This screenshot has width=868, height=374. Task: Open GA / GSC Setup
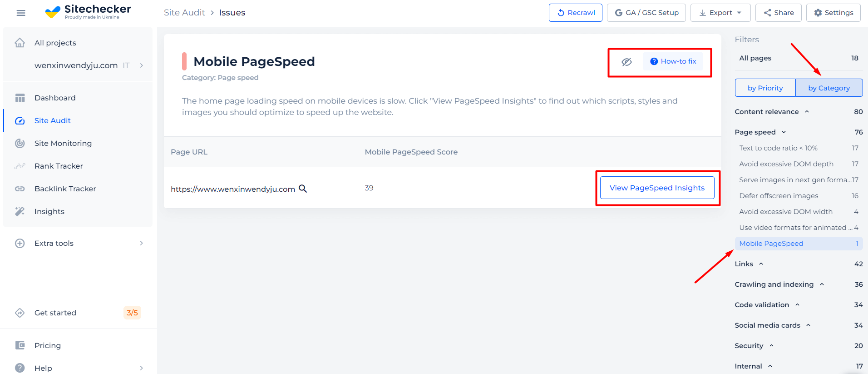[646, 13]
